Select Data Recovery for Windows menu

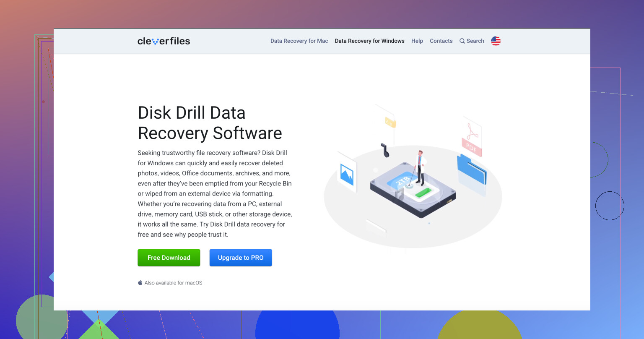pos(370,41)
